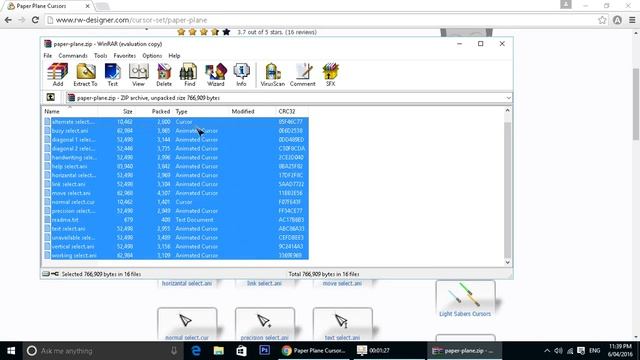Select the link select.ani file row
Image resolution: width=640 pixels, height=360 pixels.
tap(176, 184)
